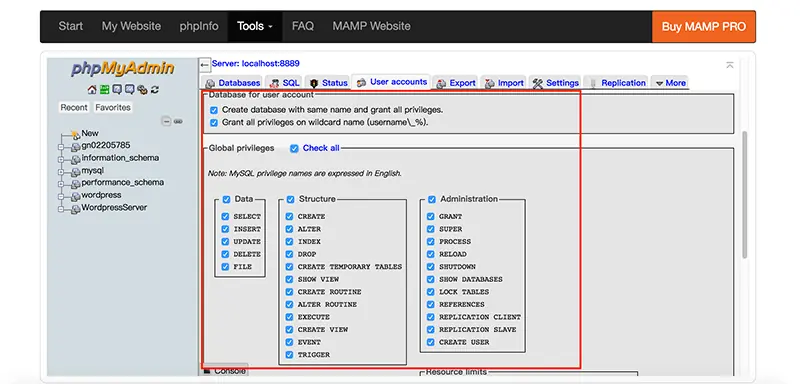Uncheck the DROP privilege
The width and height of the screenshot is (800, 384).
pos(289,254)
